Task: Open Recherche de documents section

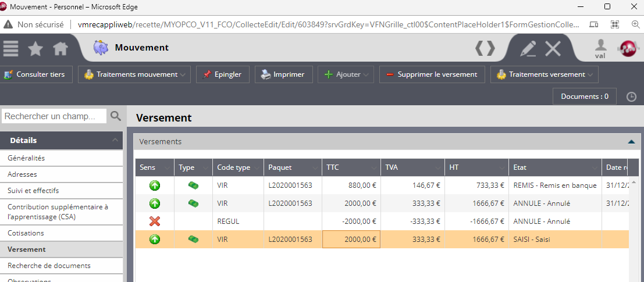Action: (61, 266)
